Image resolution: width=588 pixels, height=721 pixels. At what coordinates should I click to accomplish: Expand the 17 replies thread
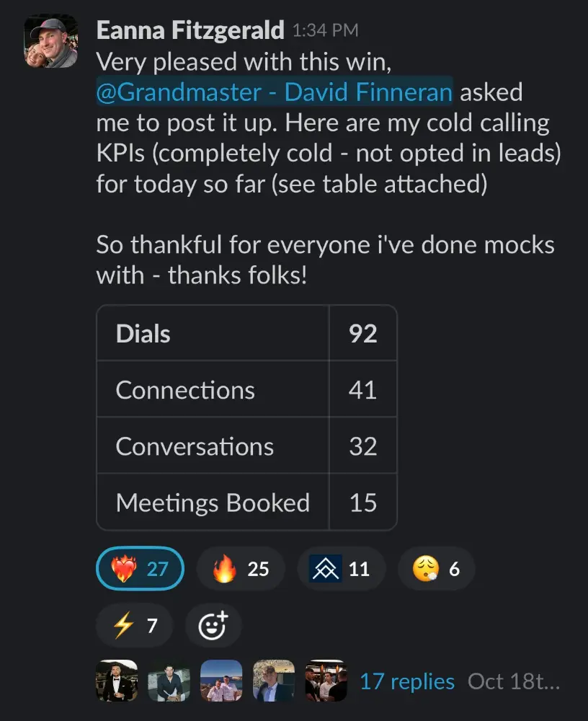point(407,681)
